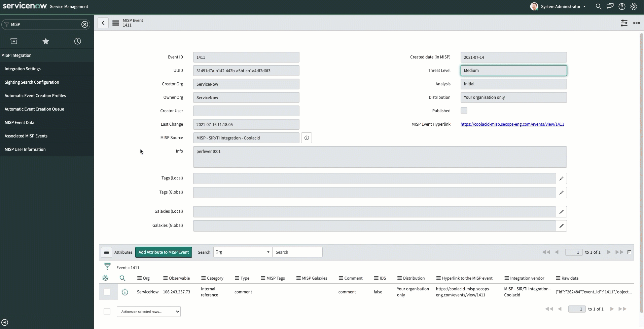
Task: Edit Galaxies (Local) with pencil icon
Action: click(x=561, y=212)
